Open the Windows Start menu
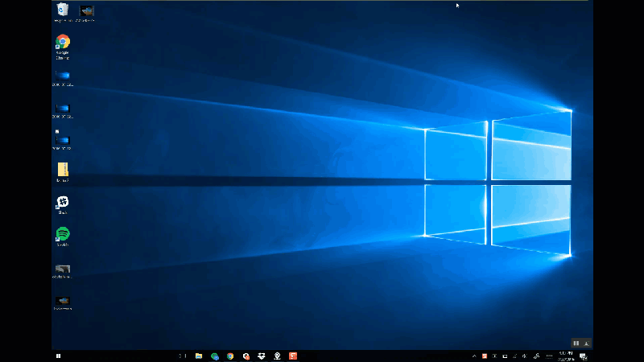 tap(58, 356)
